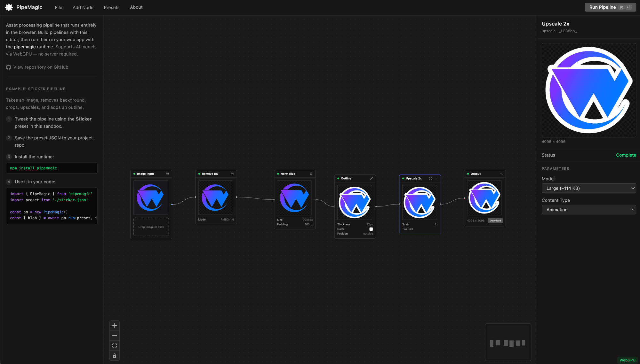Click the Remove BG scissors icon
This screenshot has width=640, height=364.
(x=232, y=174)
